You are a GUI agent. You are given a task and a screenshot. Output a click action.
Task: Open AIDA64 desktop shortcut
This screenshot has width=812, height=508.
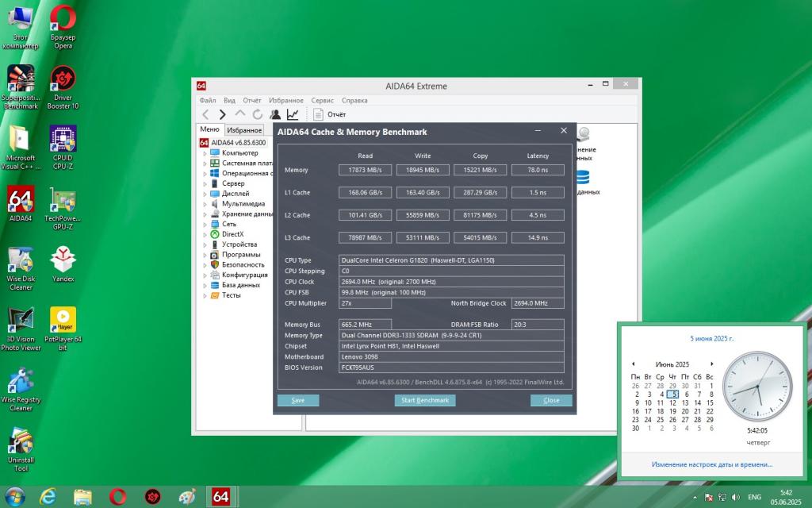(20, 203)
